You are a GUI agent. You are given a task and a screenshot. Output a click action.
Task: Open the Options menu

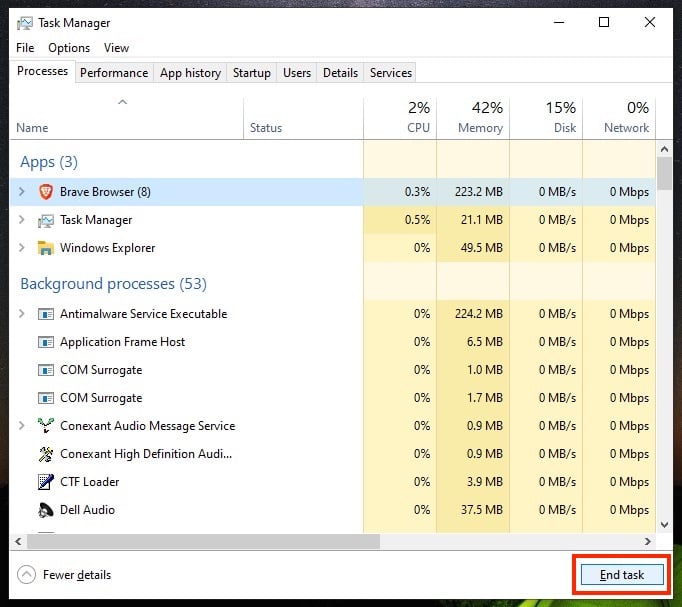[x=69, y=48]
